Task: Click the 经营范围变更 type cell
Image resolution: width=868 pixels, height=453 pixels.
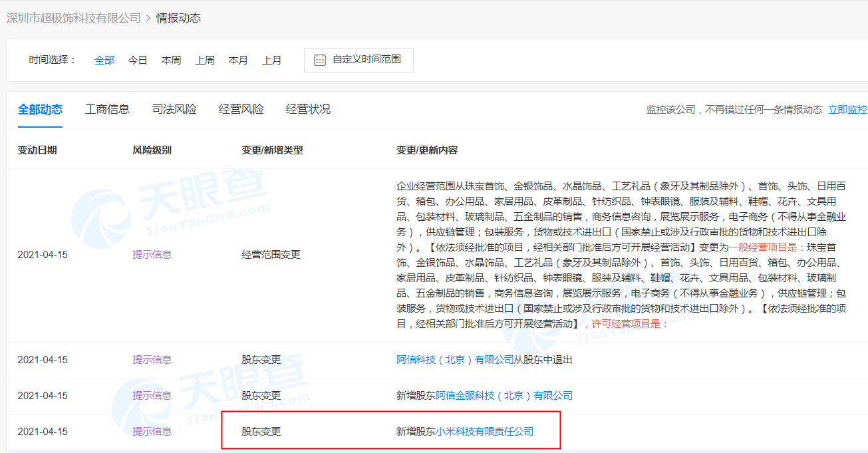Action: click(x=271, y=254)
